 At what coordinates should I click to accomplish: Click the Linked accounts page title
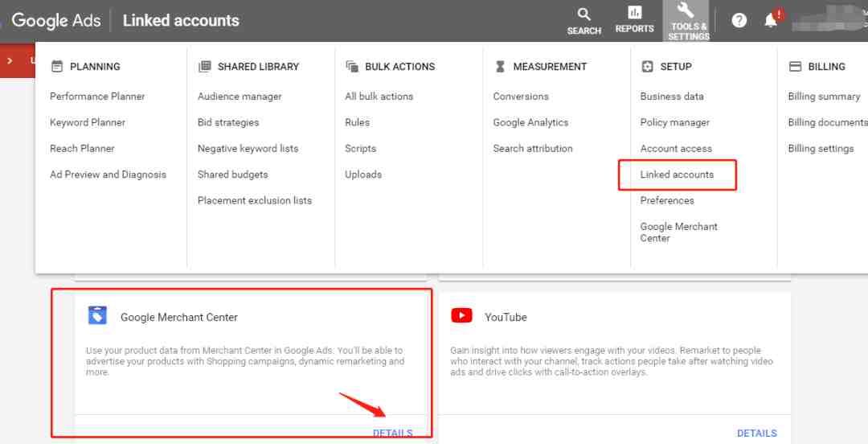coord(181,20)
